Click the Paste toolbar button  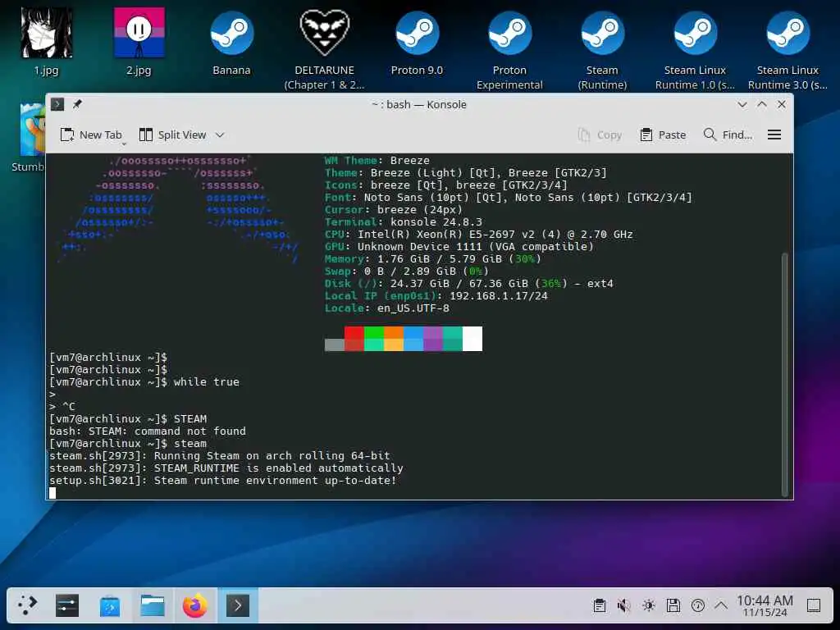click(663, 135)
